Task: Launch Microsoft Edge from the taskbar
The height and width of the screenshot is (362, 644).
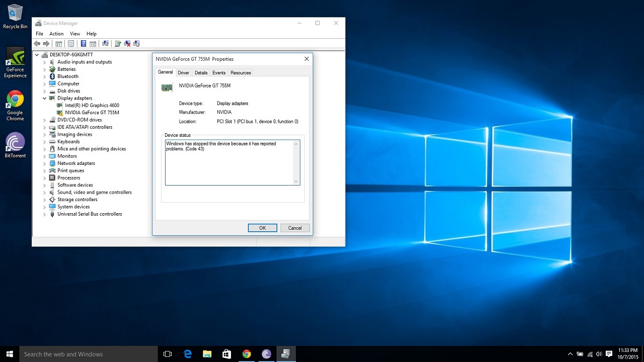Action: click(x=188, y=354)
